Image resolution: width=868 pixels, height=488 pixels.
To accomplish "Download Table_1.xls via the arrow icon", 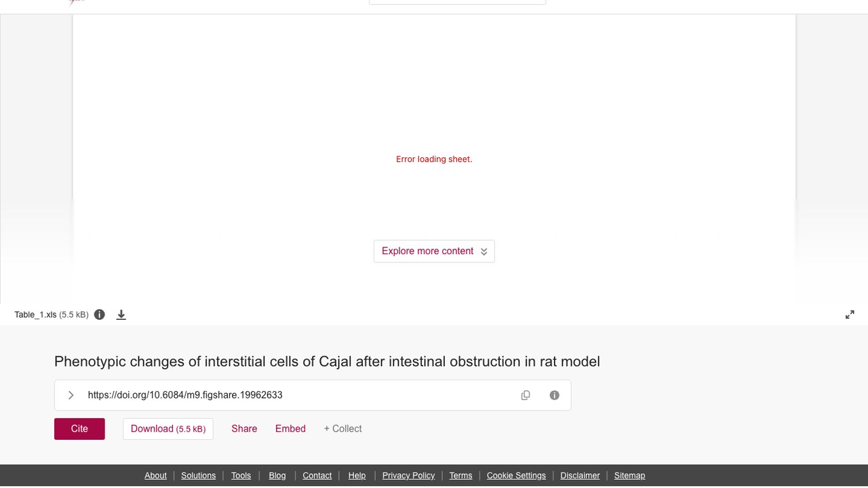I will pos(121,314).
